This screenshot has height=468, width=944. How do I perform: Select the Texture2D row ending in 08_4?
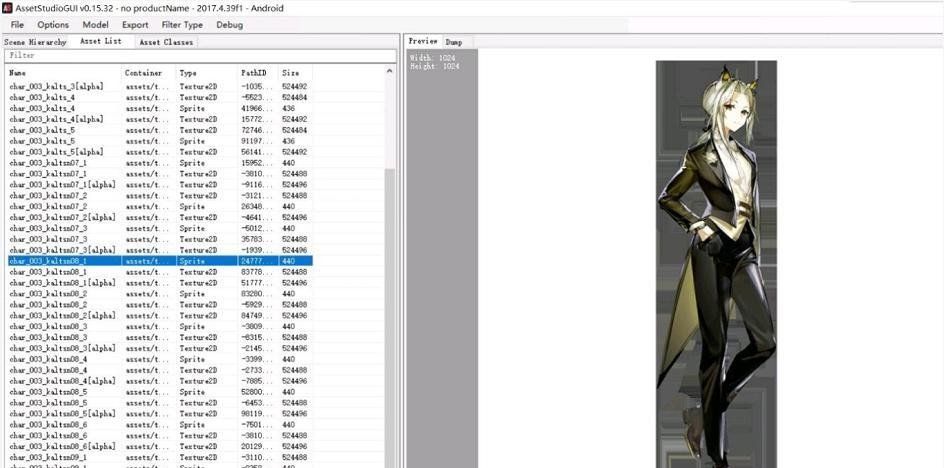coord(160,370)
